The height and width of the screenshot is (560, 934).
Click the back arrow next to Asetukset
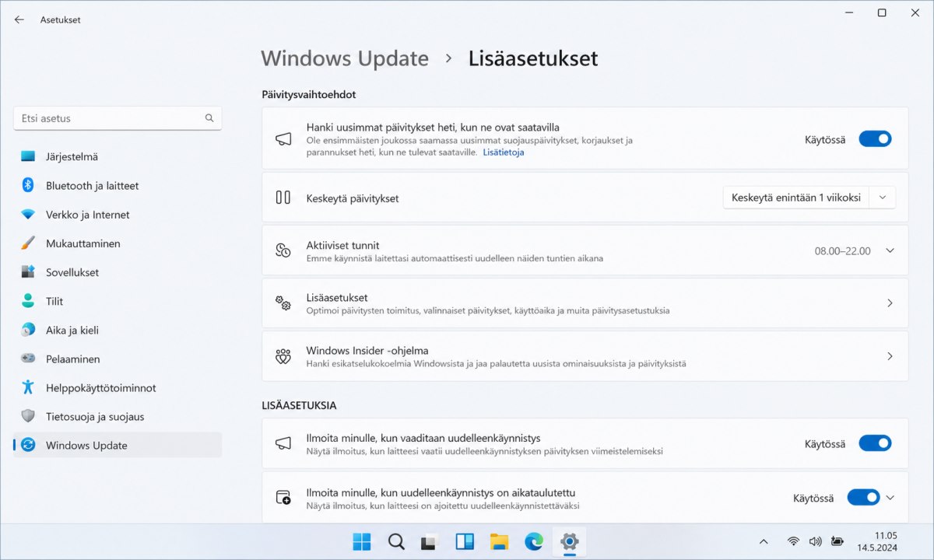[19, 19]
